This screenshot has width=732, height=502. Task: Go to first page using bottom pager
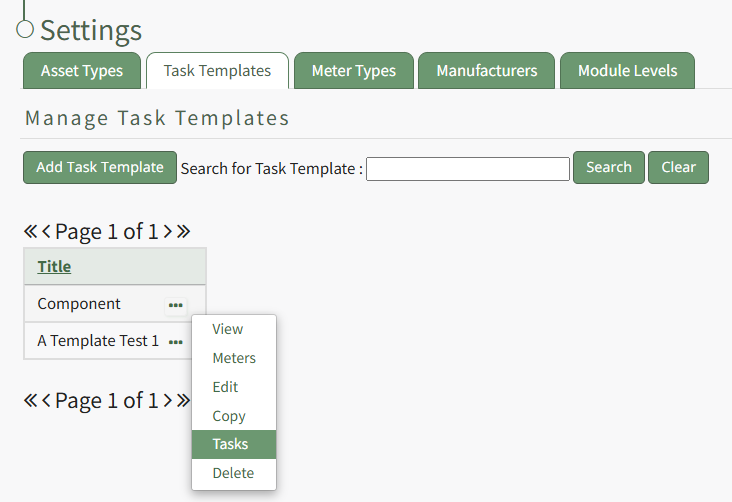[x=30, y=401]
